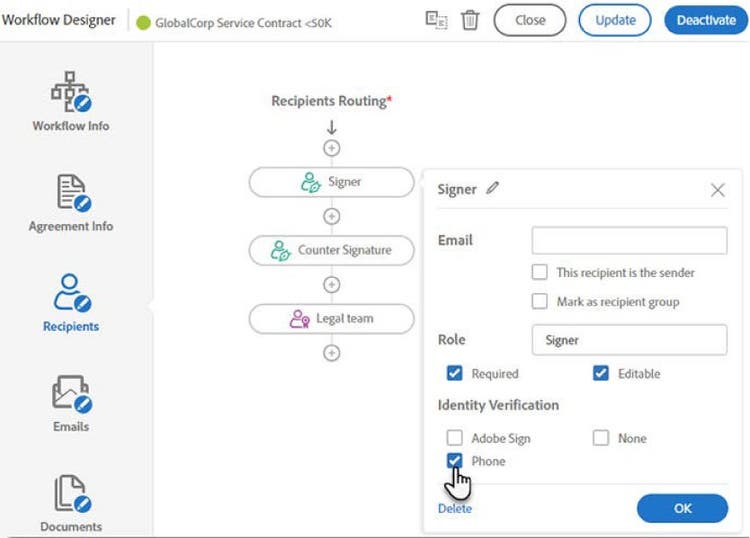The image size is (750, 538).
Task: Select the Recipients sidebar icon
Action: [x=71, y=292]
